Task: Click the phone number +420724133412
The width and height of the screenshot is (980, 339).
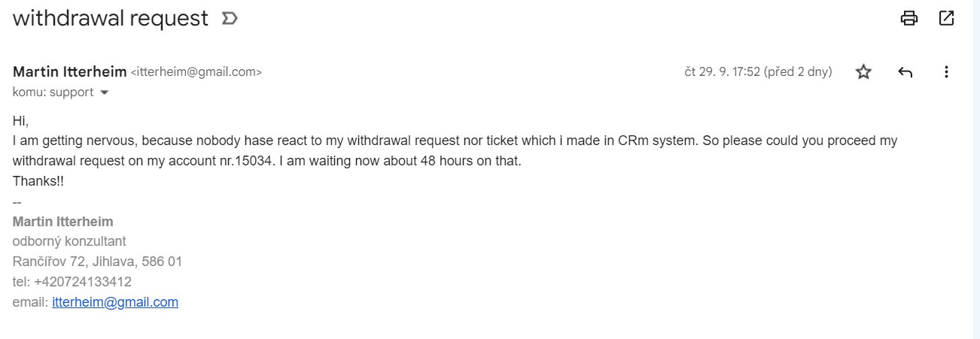Action: click(x=83, y=282)
